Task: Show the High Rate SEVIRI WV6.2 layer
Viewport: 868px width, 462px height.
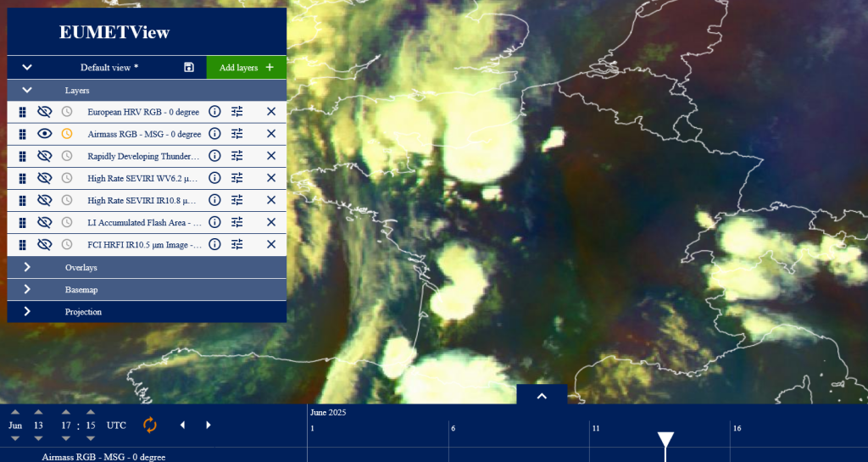Action: (x=44, y=178)
